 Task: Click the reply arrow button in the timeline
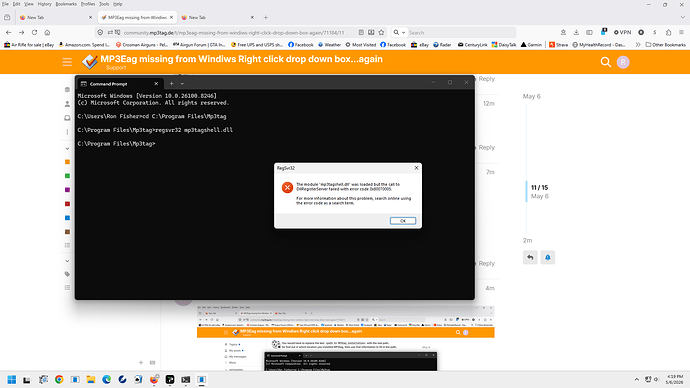[530, 257]
